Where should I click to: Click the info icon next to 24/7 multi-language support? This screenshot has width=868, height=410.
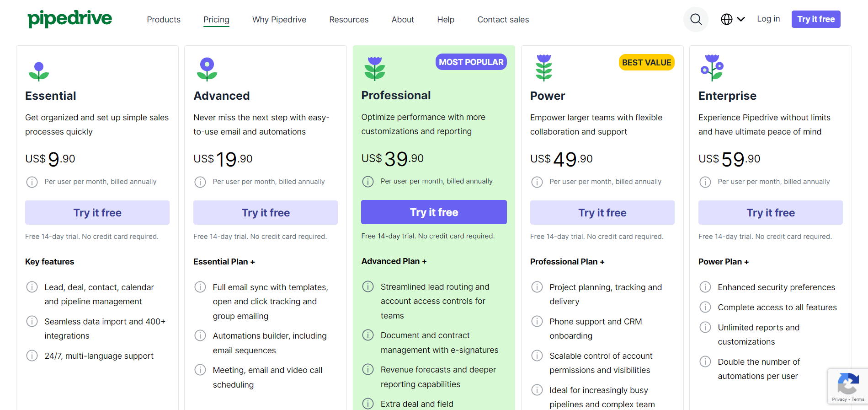[32, 356]
